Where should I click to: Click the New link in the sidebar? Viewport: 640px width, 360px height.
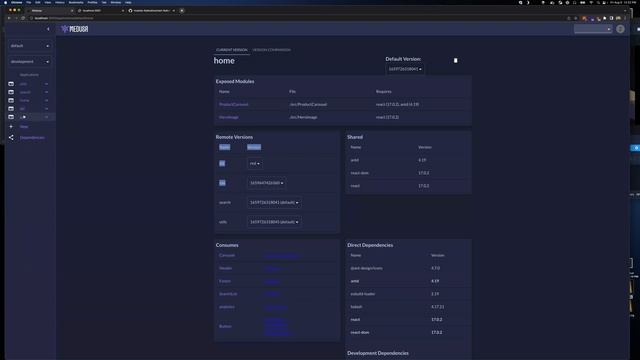24,127
